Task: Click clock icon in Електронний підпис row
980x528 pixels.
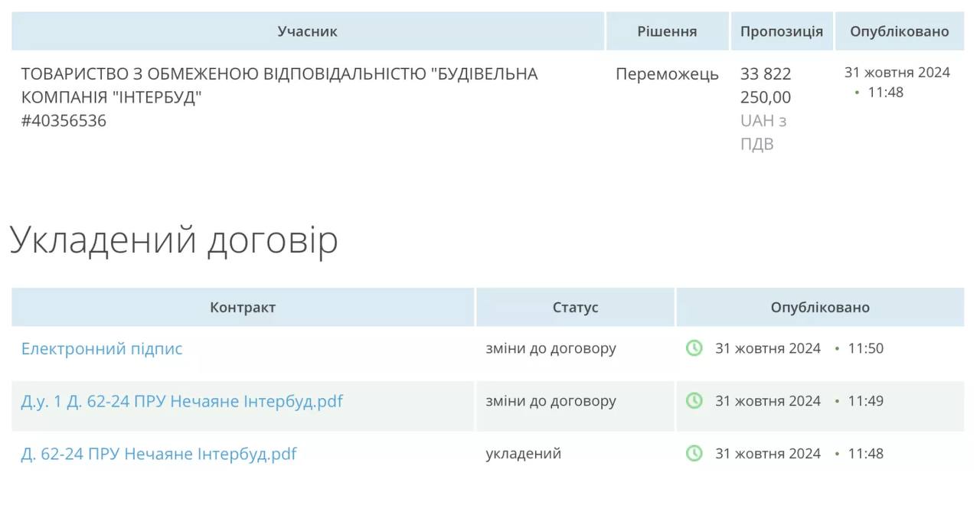Action: pyautogui.click(x=694, y=348)
